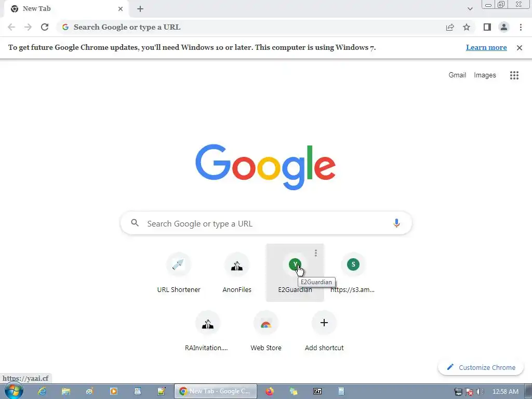Bookmark this tab with the star icon
Image resolution: width=532 pixels, height=399 pixels.
point(467,27)
